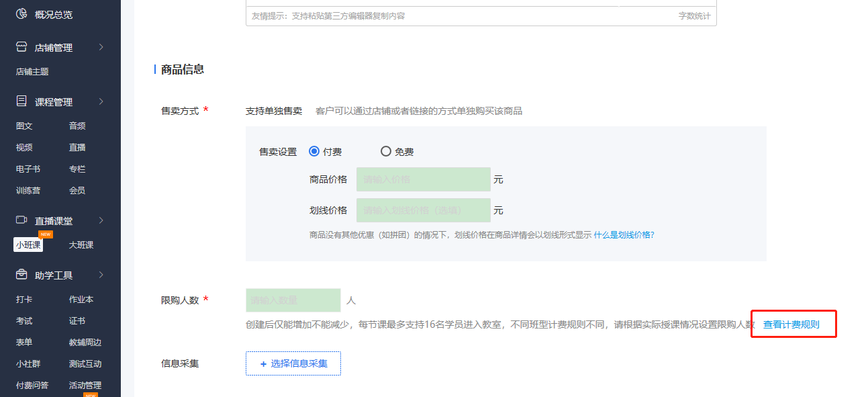Open the 小班课 menu item

(28, 245)
